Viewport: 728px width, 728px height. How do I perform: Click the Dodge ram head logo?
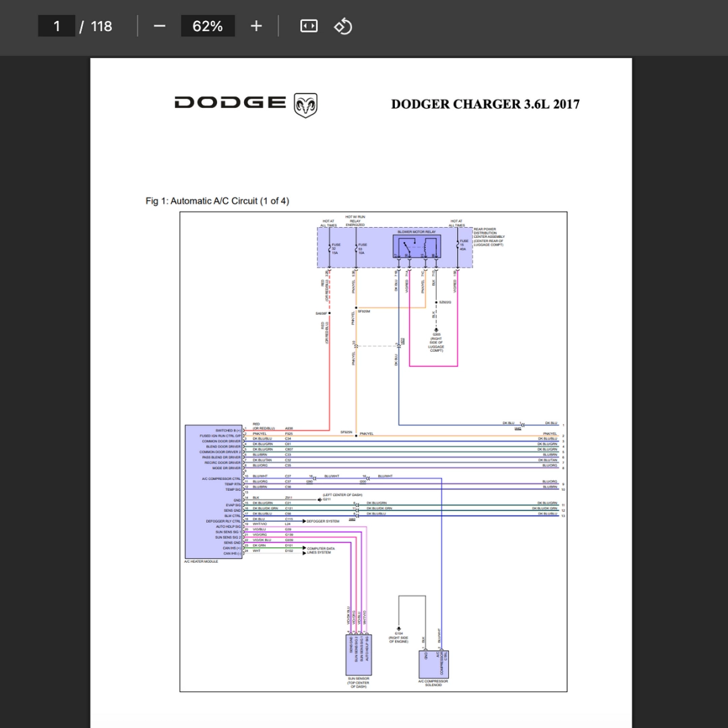click(x=305, y=105)
